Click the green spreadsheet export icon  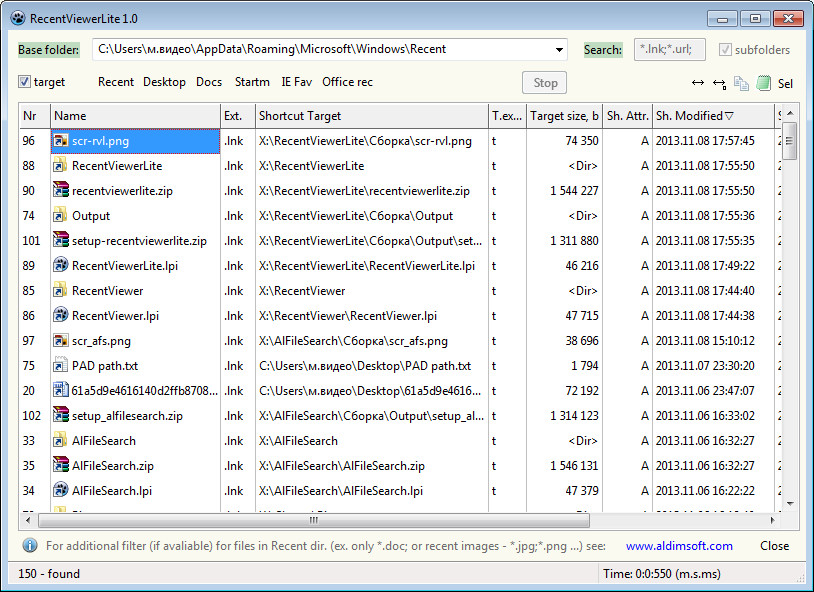[763, 83]
